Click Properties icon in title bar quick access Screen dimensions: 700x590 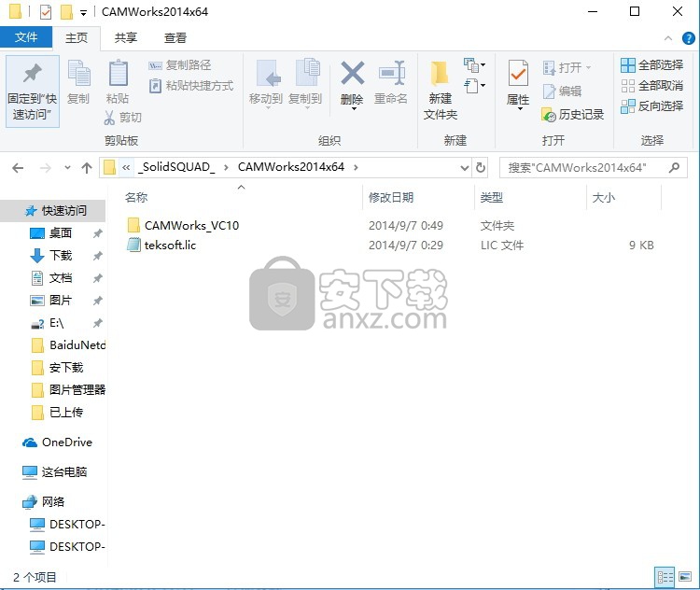coord(46,12)
